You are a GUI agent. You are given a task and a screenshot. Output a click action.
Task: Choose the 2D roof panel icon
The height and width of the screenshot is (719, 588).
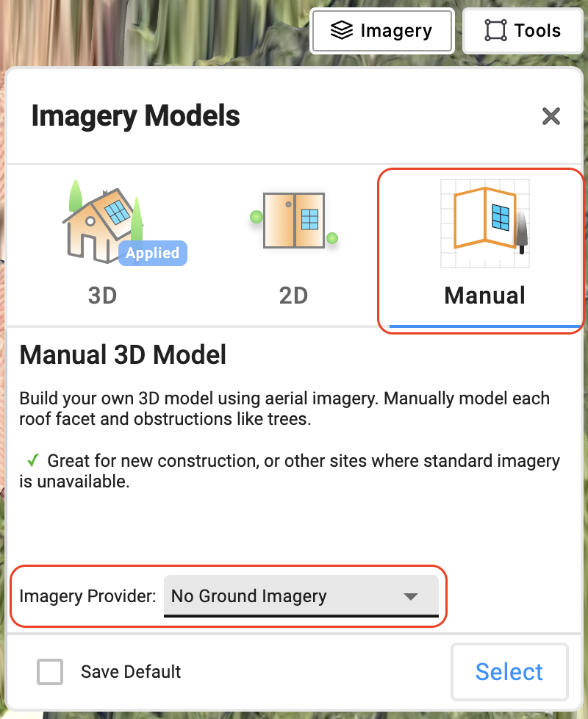point(294,221)
